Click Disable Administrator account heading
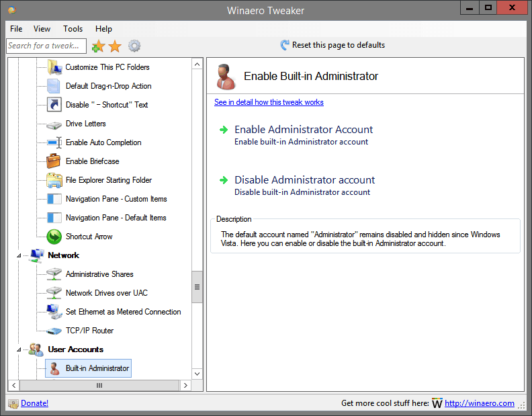 [x=305, y=179]
